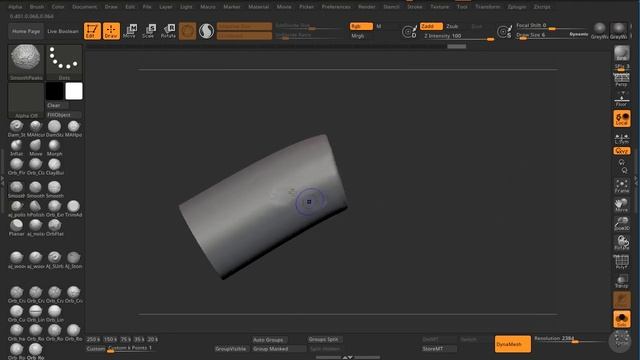Toggle Zadd sculpting mode
Viewport: 640px width, 360px height.
(x=431, y=26)
